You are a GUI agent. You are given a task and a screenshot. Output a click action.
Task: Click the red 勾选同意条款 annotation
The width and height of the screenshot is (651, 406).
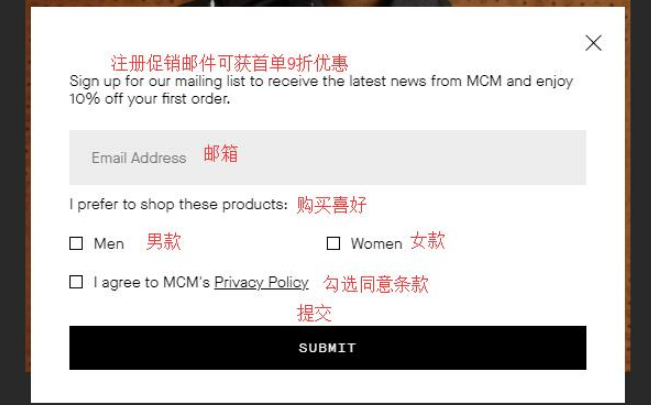[376, 284]
